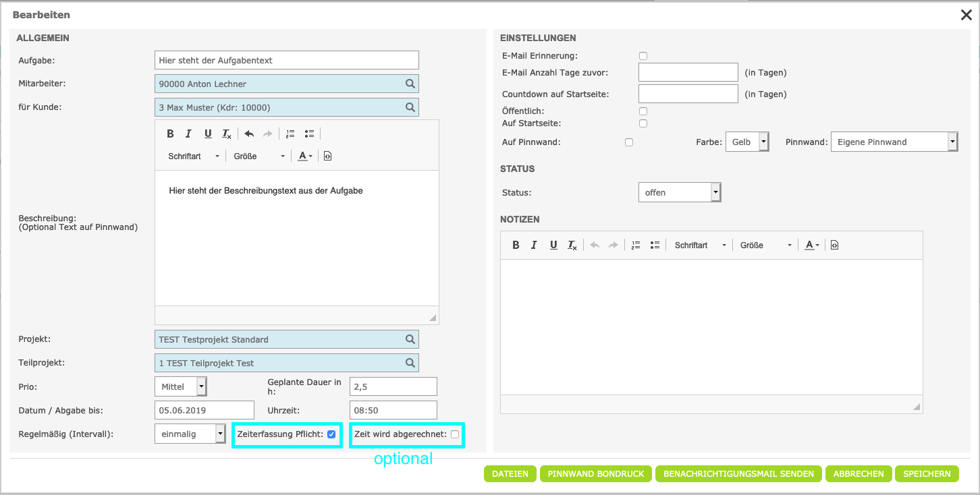Screen dimensions: 980x495
Task: Toggle Italic in the Beschreibung editor toolbar
Action: (x=189, y=134)
